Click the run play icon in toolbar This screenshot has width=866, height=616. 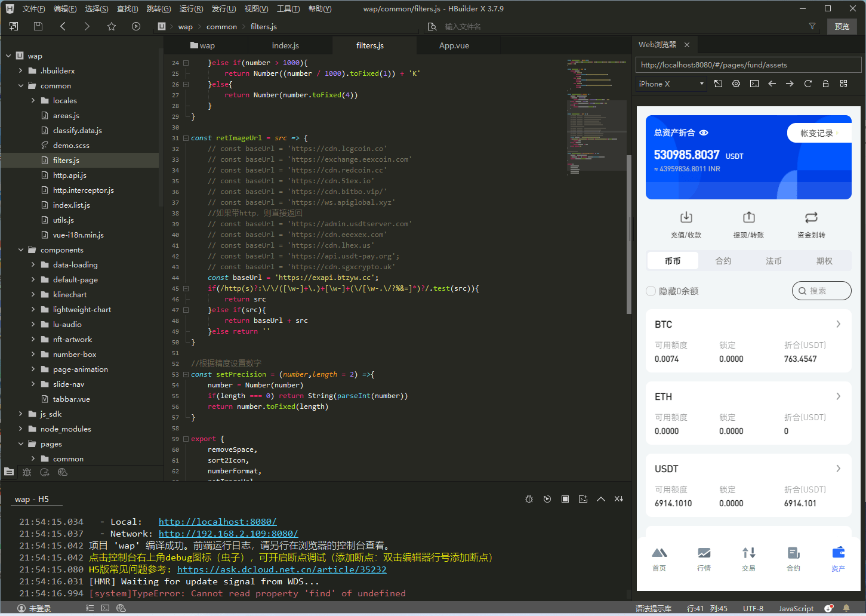136,26
